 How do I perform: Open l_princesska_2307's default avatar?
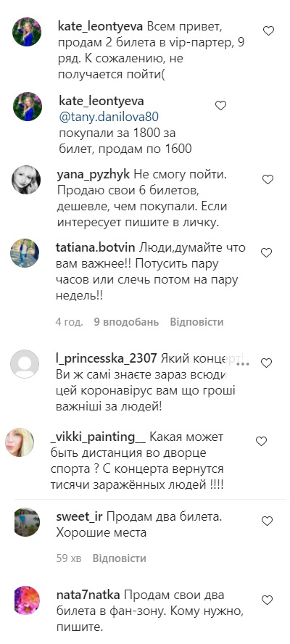click(x=25, y=364)
